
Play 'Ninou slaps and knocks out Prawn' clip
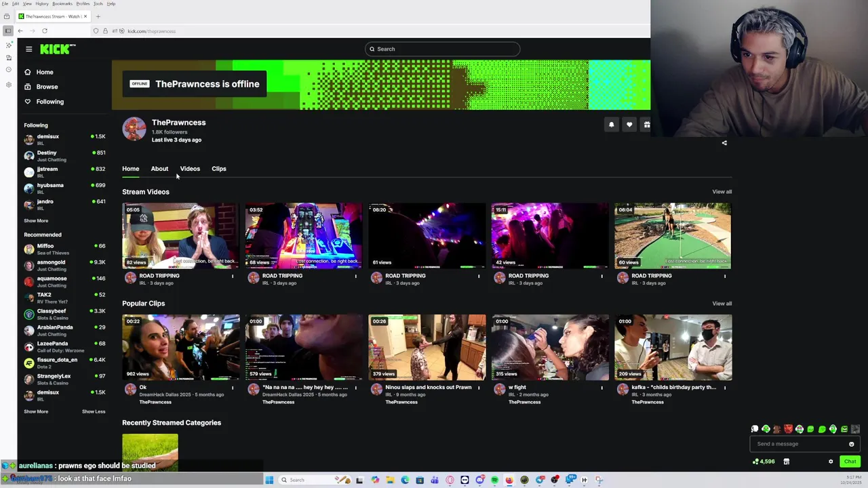427,347
